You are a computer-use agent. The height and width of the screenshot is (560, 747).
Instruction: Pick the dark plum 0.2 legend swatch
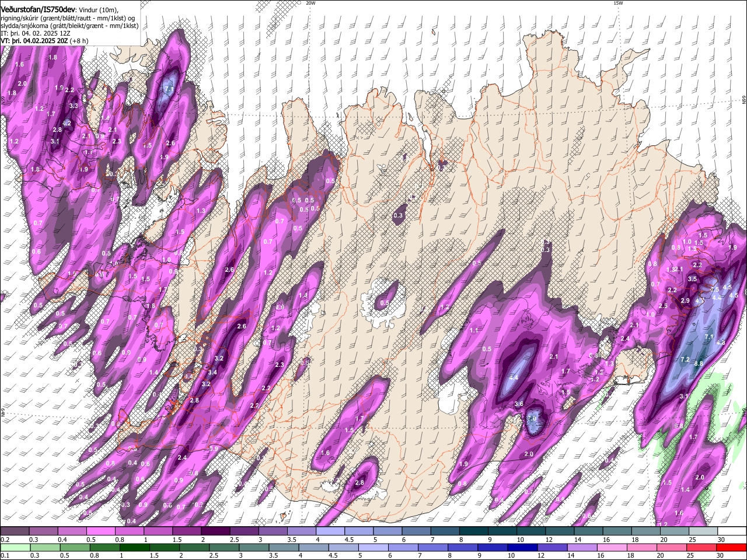(15, 531)
